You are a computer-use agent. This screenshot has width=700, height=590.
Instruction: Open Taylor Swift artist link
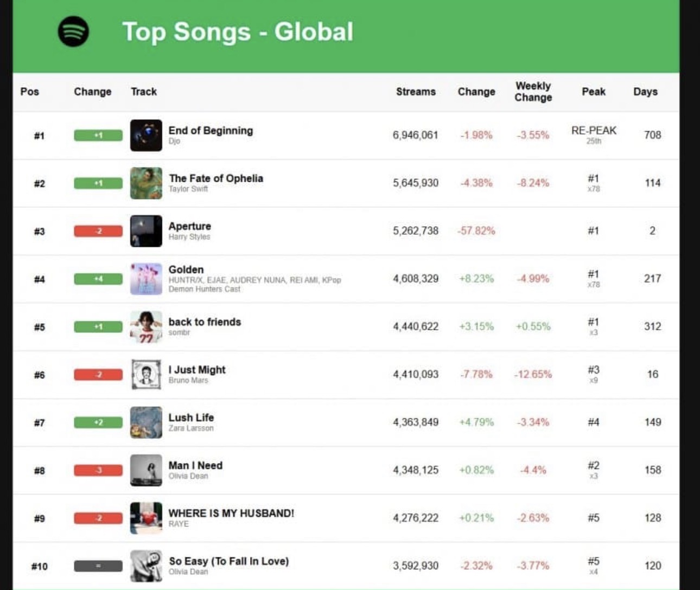188,189
